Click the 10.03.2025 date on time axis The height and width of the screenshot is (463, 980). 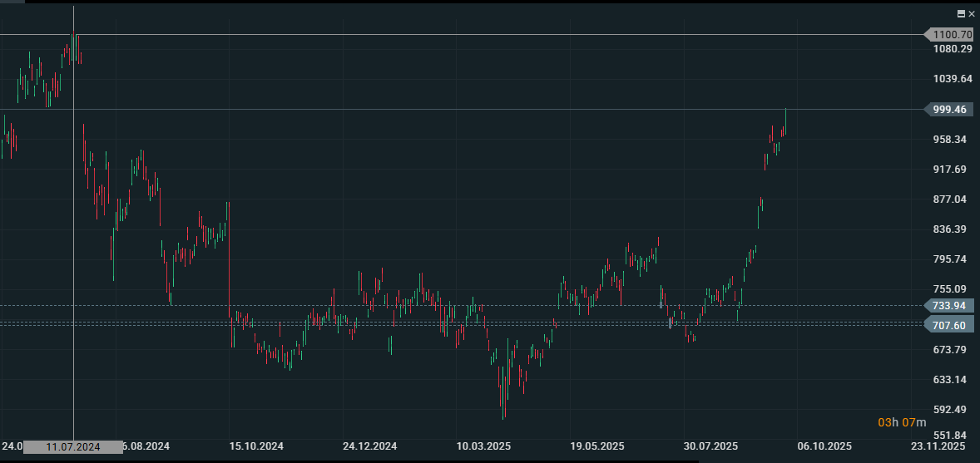(483, 446)
